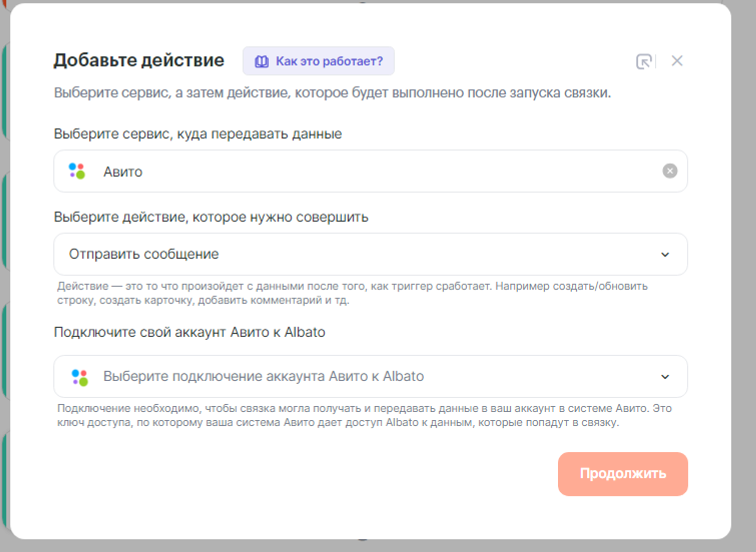The image size is (756, 552).
Task: Click the Avito logo in the connection dropdown
Action: (80, 377)
